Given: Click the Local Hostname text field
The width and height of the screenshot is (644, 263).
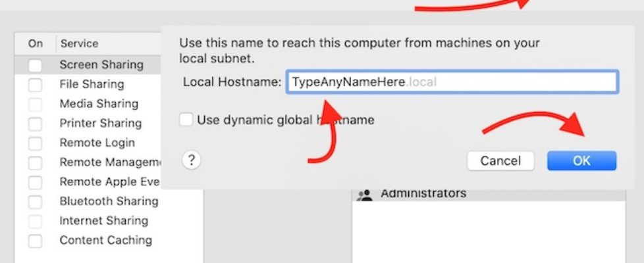Looking at the screenshot, I should 452,82.
